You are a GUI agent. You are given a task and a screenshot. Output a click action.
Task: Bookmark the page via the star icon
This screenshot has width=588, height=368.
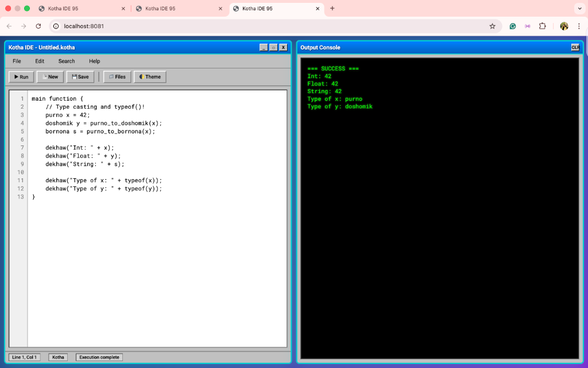pos(491,26)
